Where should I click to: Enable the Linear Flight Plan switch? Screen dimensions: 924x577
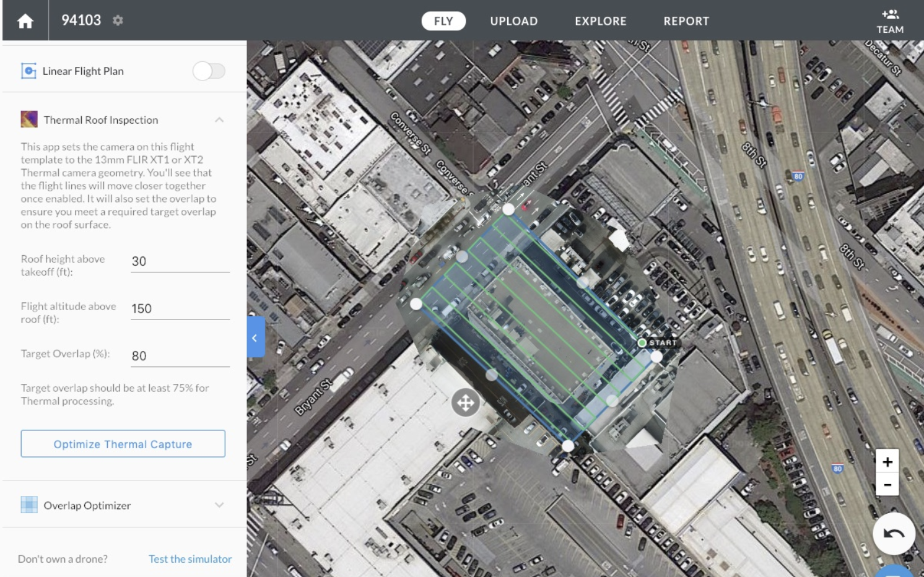click(x=209, y=71)
